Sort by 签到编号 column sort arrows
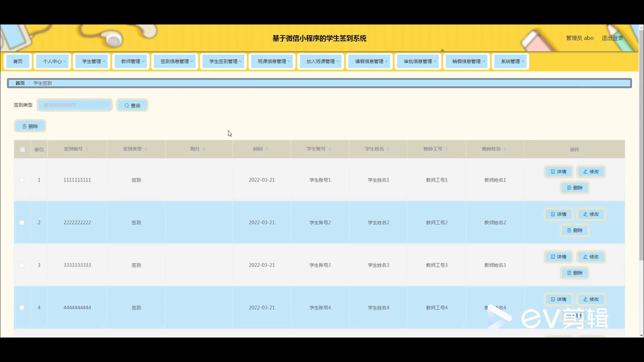644x362 pixels. point(87,149)
